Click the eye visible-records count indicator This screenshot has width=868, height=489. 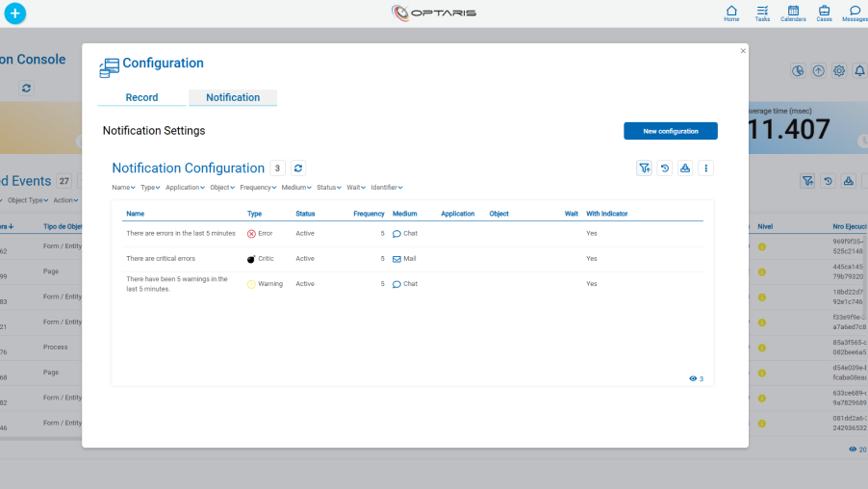[x=697, y=379]
